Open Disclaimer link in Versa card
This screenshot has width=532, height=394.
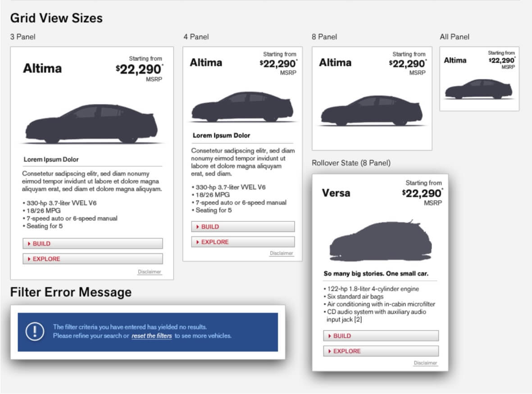pos(425,363)
